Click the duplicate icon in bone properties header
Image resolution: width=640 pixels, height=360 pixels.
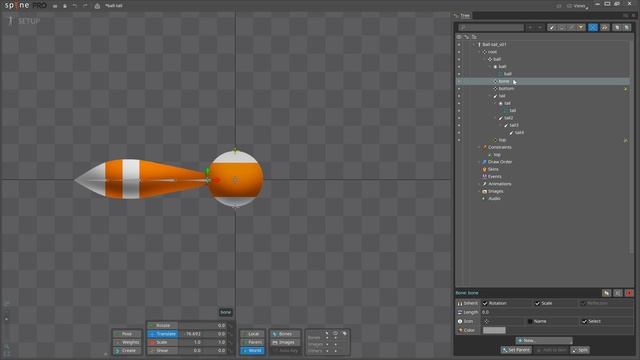coord(607,293)
